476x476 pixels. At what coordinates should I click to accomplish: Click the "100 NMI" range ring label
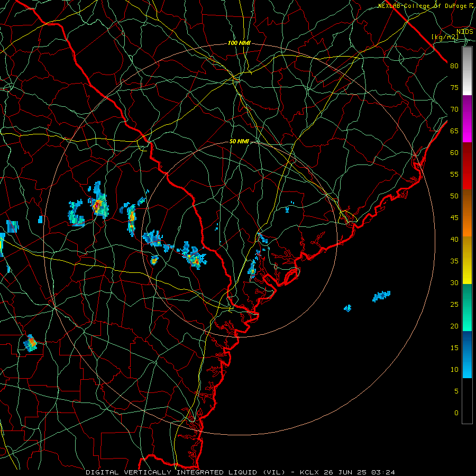[239, 43]
